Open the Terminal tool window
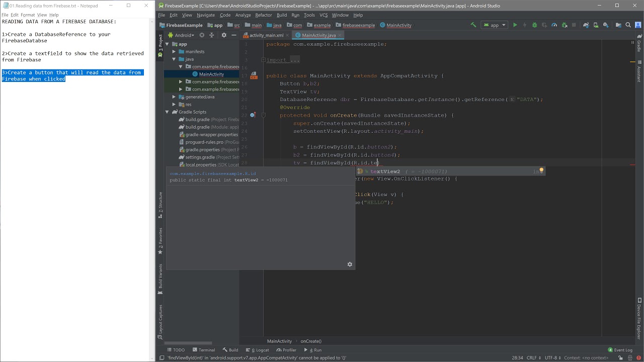The height and width of the screenshot is (362, 644). (203, 350)
